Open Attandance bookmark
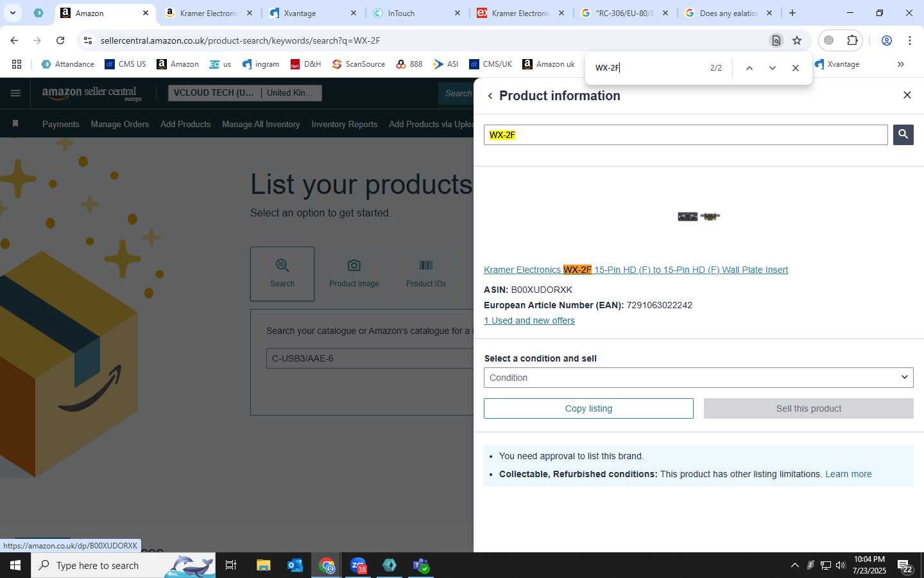Image resolution: width=924 pixels, height=578 pixels. click(x=67, y=64)
